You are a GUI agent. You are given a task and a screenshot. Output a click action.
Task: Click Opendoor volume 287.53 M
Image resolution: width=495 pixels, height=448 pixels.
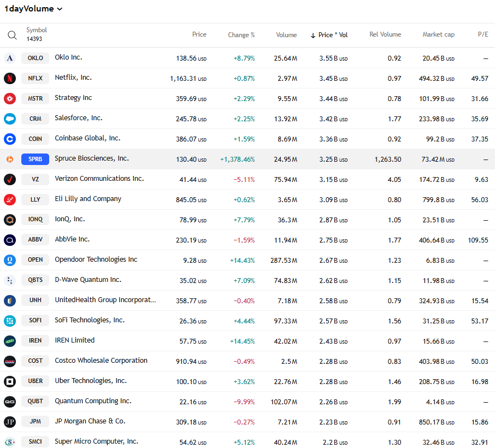point(284,261)
